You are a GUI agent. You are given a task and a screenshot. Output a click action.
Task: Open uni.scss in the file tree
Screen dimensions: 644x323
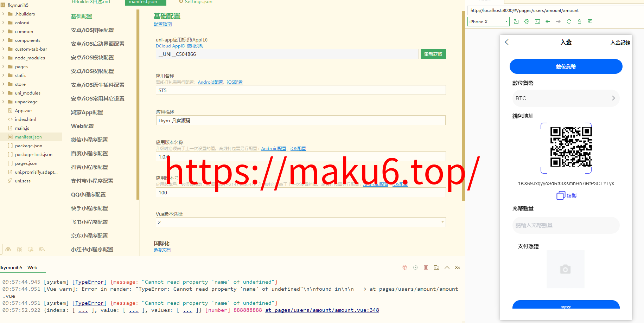tap(23, 181)
